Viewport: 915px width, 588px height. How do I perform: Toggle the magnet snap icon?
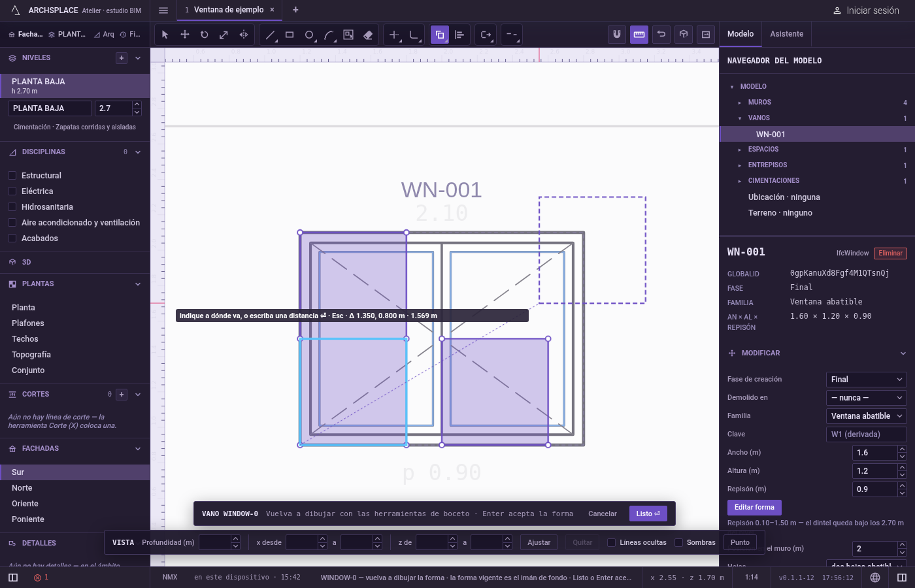click(616, 35)
